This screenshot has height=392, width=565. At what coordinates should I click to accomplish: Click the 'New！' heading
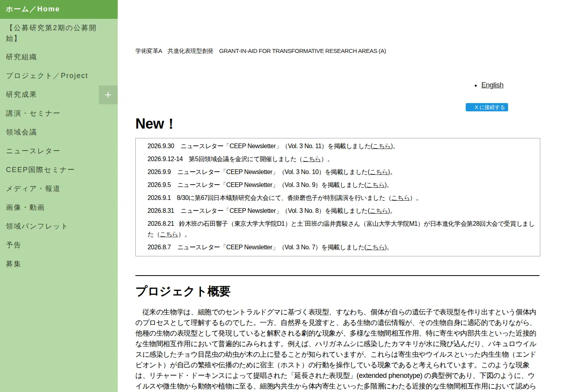coord(155,124)
